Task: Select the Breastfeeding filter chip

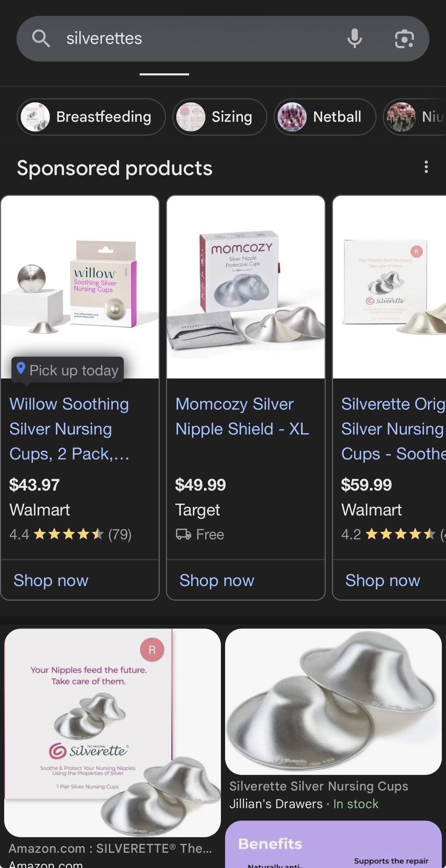Action: point(91,117)
